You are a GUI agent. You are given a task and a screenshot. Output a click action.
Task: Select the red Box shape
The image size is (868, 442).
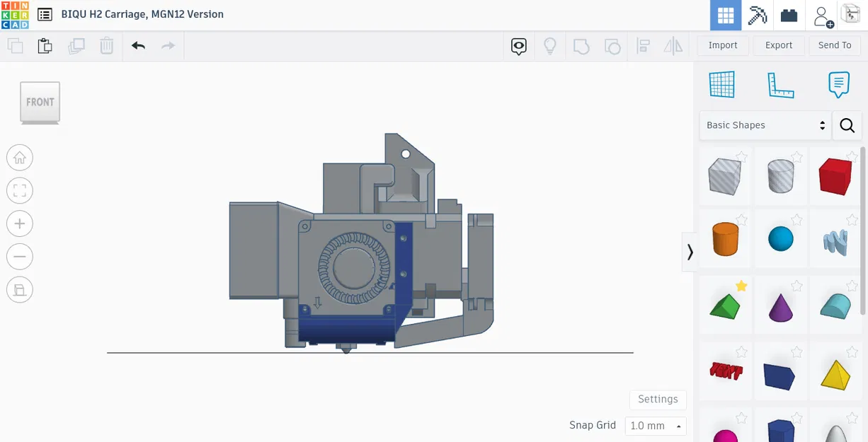[x=835, y=175]
